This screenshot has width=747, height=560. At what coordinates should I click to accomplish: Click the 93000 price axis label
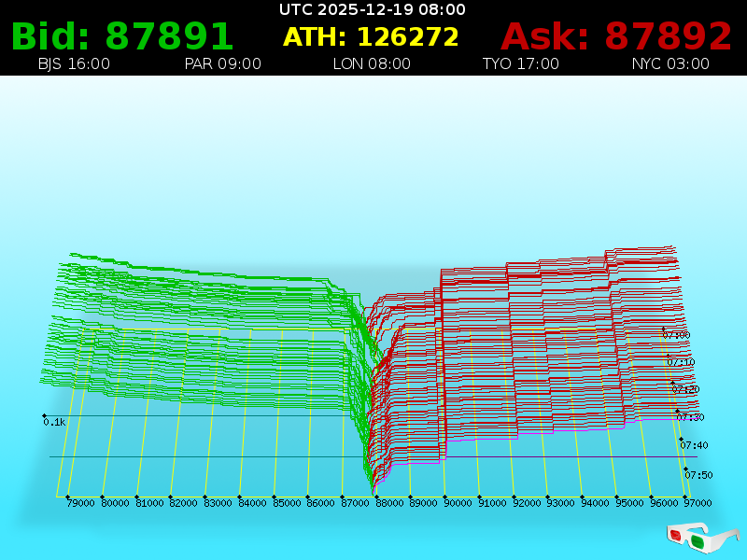point(560,503)
